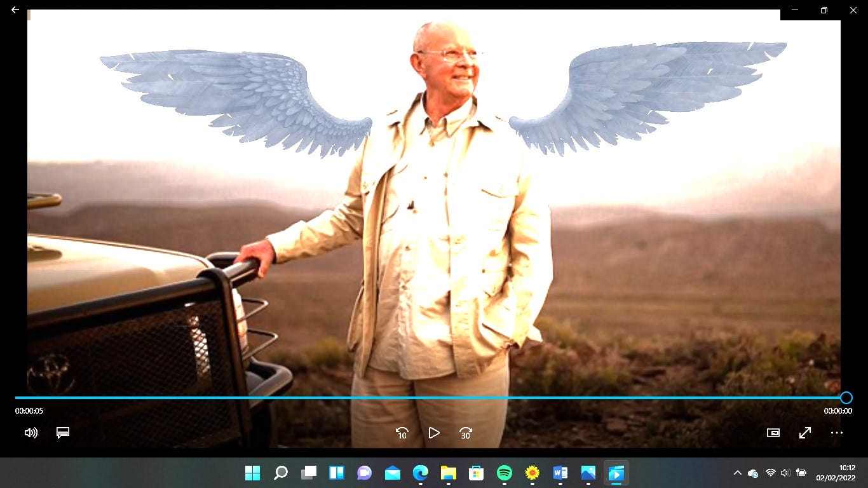The image size is (868, 488).
Task: Open Microsoft Edge from taskbar
Action: (x=421, y=473)
